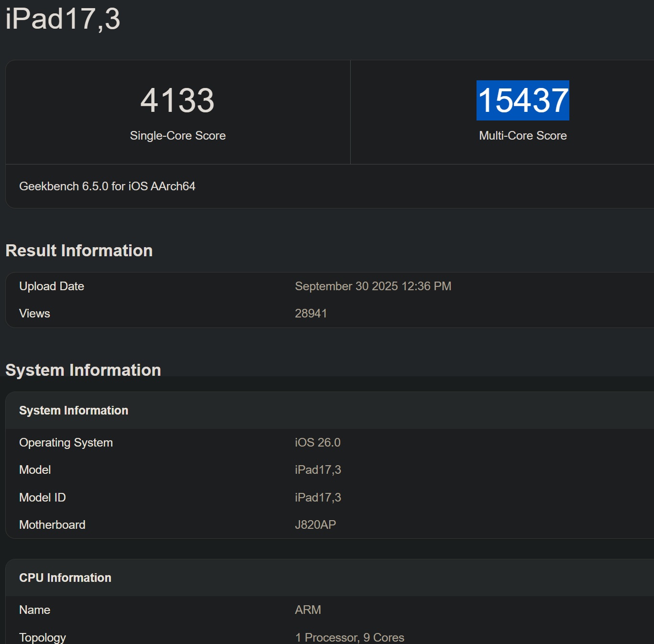Click the 1 Processor, 9 Cores value

pos(349,637)
